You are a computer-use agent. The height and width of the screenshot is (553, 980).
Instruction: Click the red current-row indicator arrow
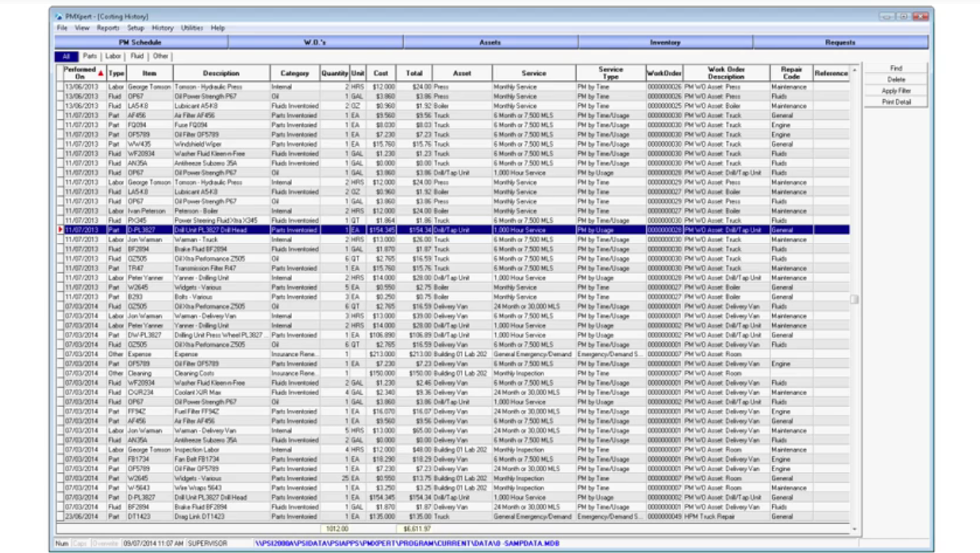pyautogui.click(x=60, y=230)
